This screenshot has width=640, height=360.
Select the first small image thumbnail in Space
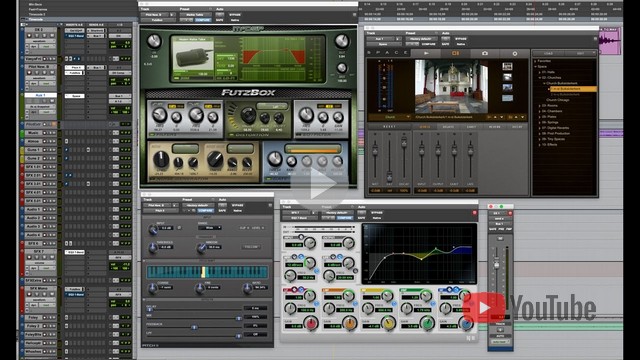pyautogui.click(x=507, y=66)
